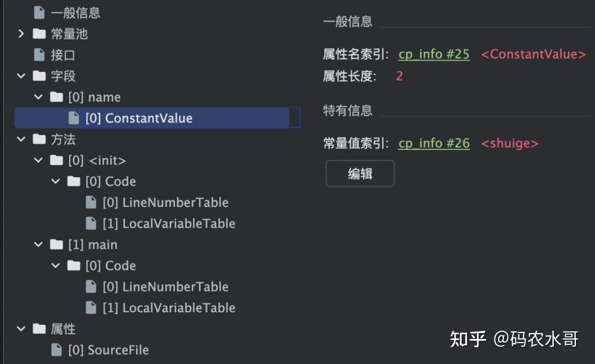Collapse the 方法 tree node

coord(21,139)
